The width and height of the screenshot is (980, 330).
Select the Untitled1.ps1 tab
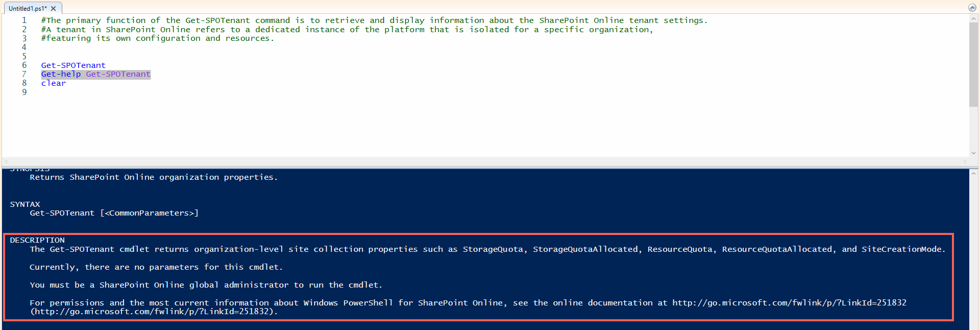click(28, 9)
